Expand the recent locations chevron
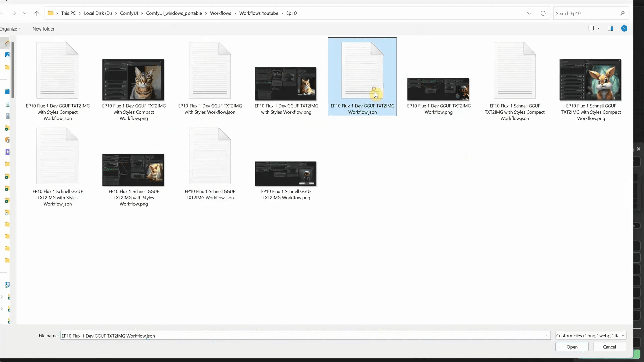 25,13
